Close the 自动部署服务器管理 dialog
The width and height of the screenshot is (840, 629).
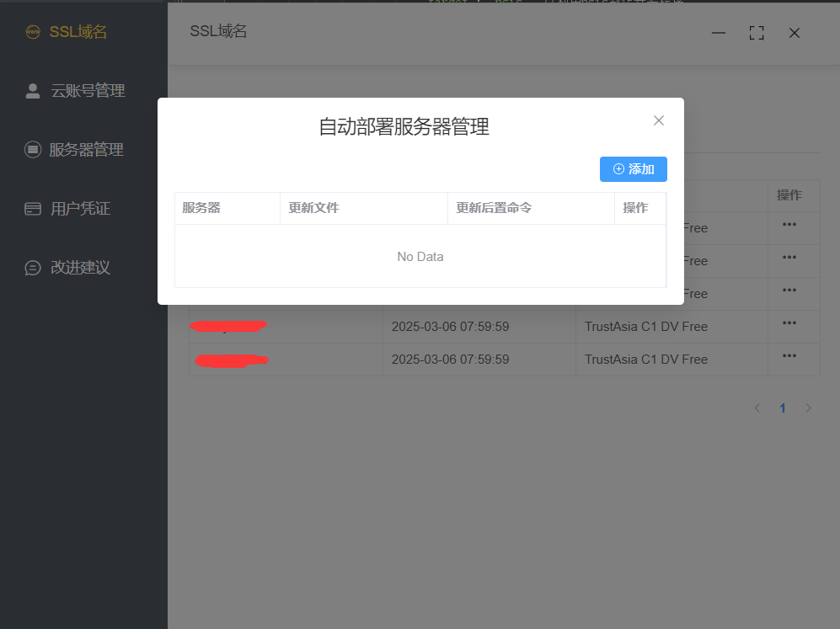[659, 120]
